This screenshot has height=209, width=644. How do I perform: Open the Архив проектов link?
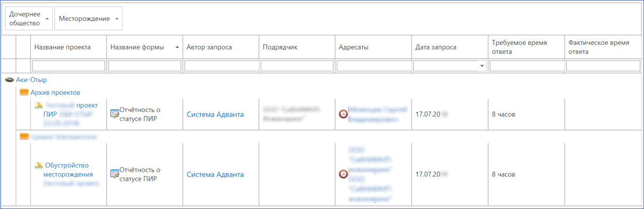pos(55,92)
